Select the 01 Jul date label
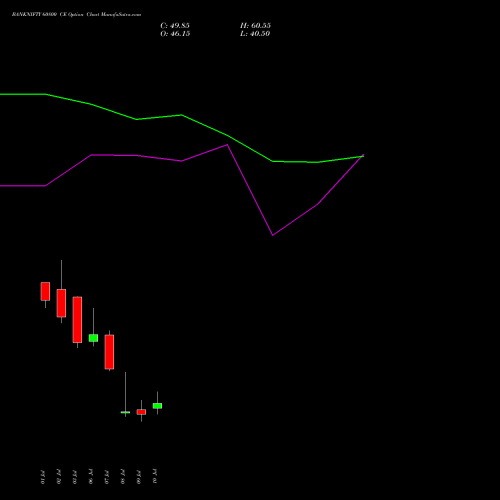The image size is (500, 500). click(43, 477)
